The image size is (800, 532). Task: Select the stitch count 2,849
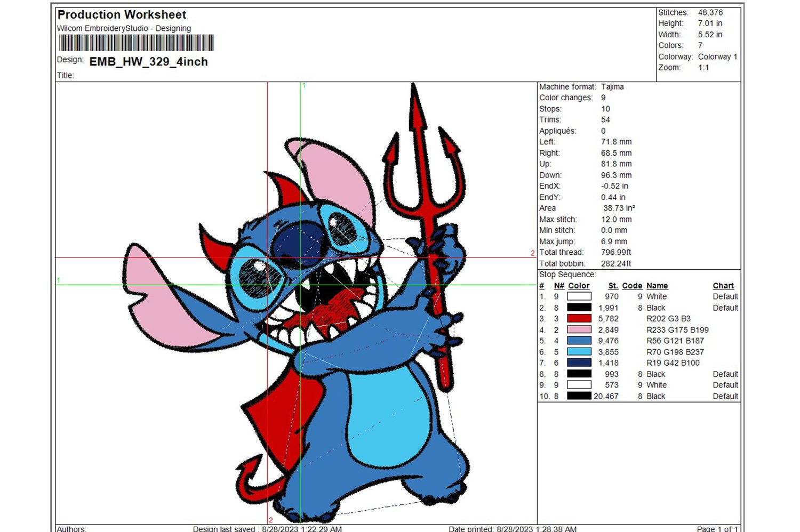(x=609, y=330)
